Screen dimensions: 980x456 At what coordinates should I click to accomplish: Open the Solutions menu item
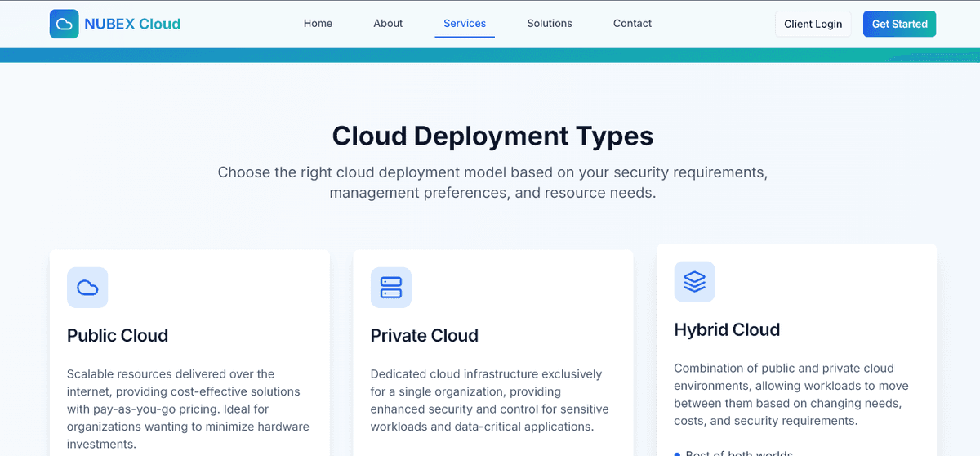pyautogui.click(x=550, y=23)
